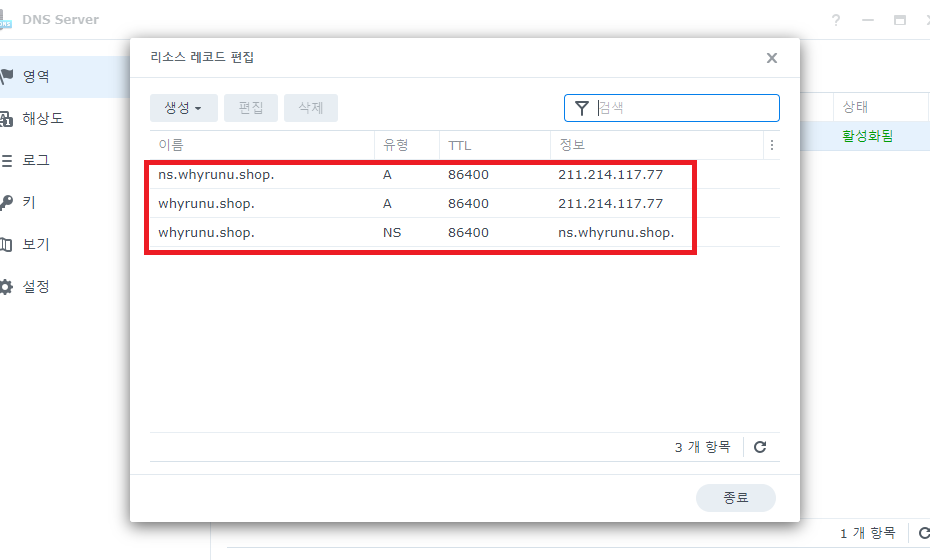Refresh the record list in the dialog
The image size is (930, 560).
(760, 447)
